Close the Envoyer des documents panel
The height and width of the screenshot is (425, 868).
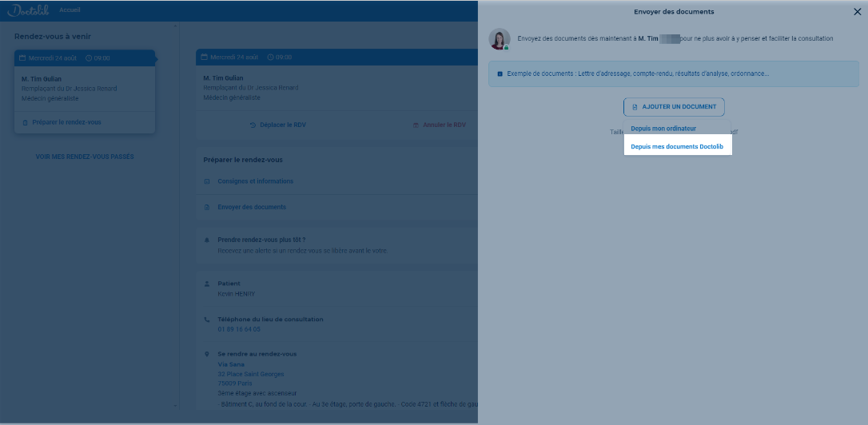click(x=858, y=12)
